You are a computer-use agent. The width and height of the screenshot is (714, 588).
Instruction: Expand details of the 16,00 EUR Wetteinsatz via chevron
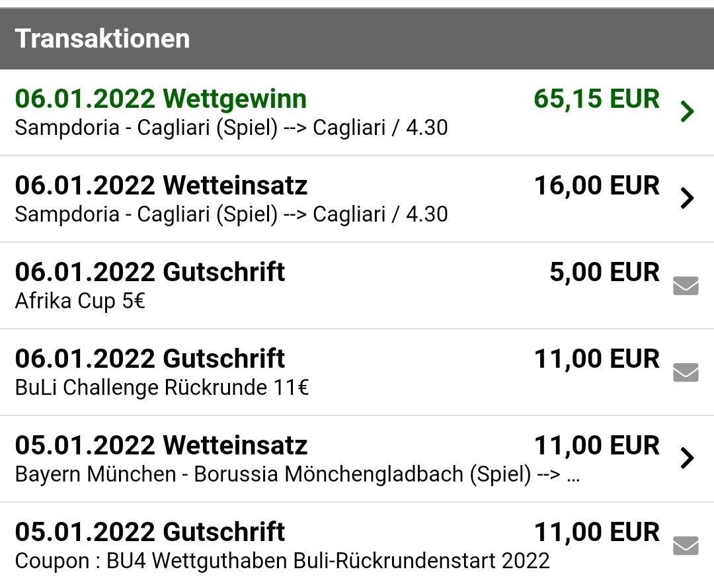pyautogui.click(x=687, y=198)
